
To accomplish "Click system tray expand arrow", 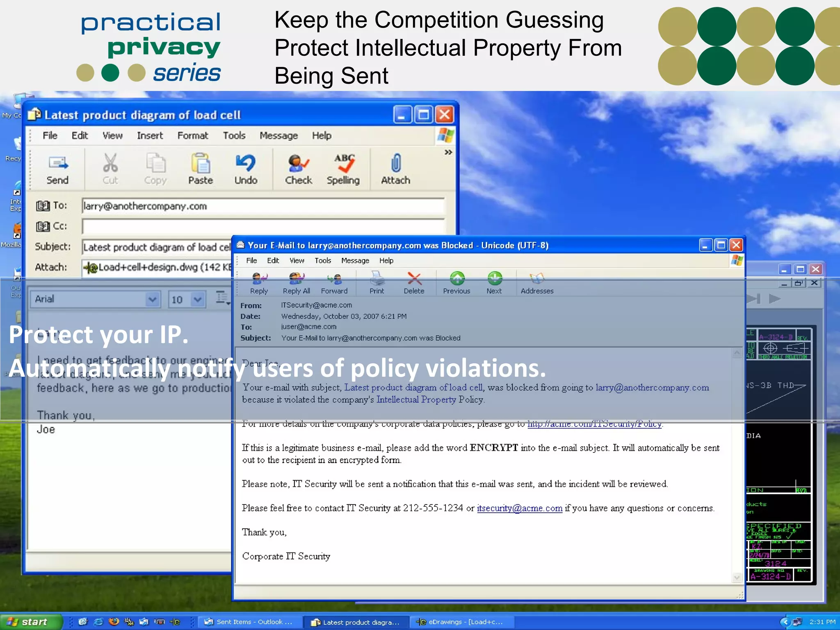I will point(785,622).
